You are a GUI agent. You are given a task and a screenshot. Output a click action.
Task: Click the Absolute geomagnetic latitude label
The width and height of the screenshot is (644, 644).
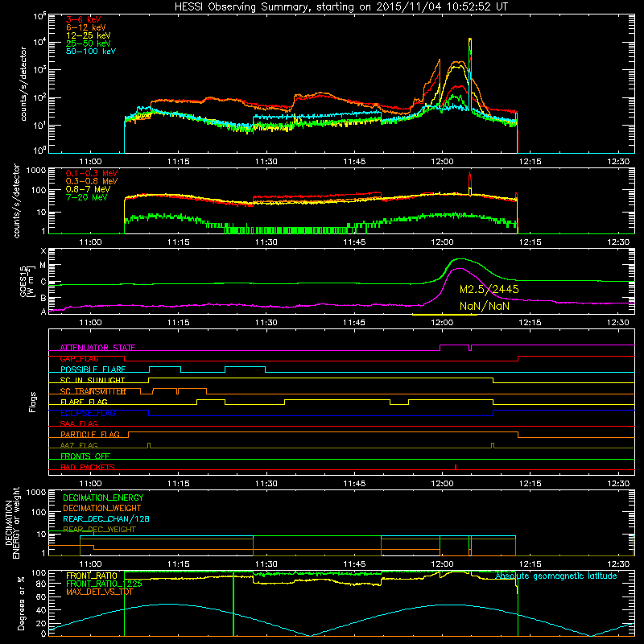pyautogui.click(x=556, y=576)
